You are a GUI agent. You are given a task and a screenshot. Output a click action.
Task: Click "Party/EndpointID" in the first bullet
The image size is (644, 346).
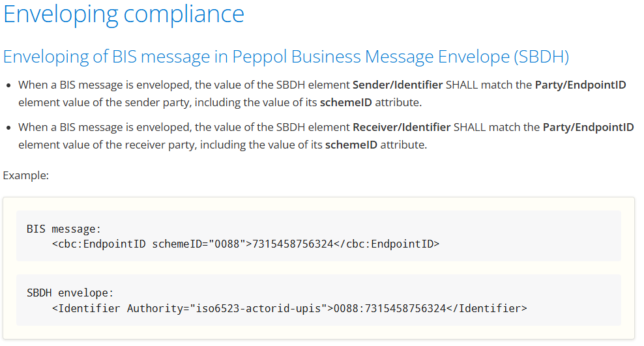click(x=580, y=85)
